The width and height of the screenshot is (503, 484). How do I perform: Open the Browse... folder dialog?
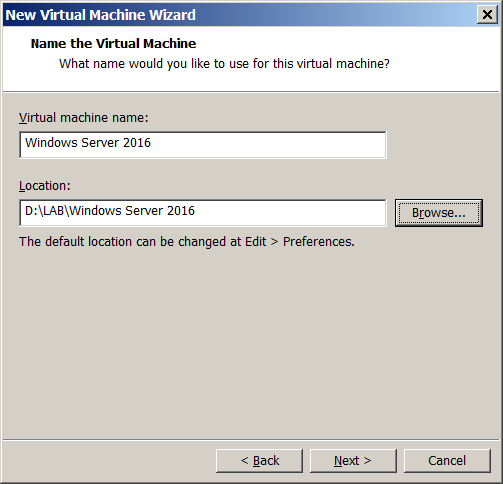439,213
